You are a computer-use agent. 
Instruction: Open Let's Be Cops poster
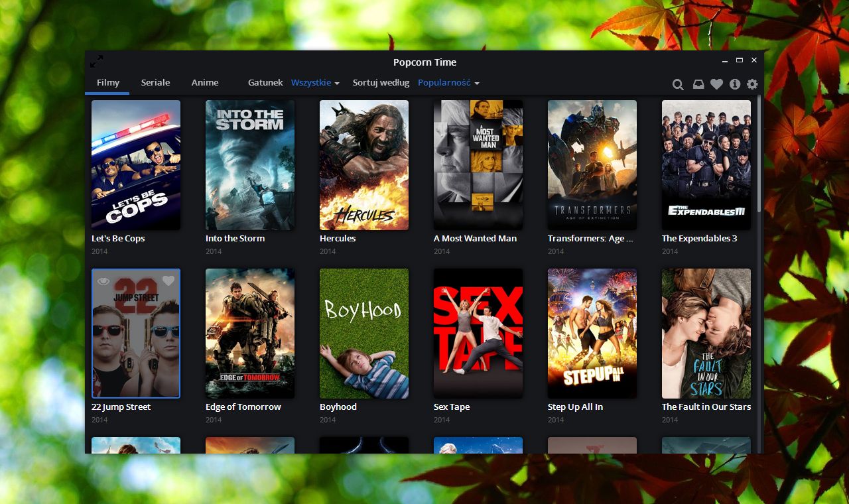pos(136,165)
